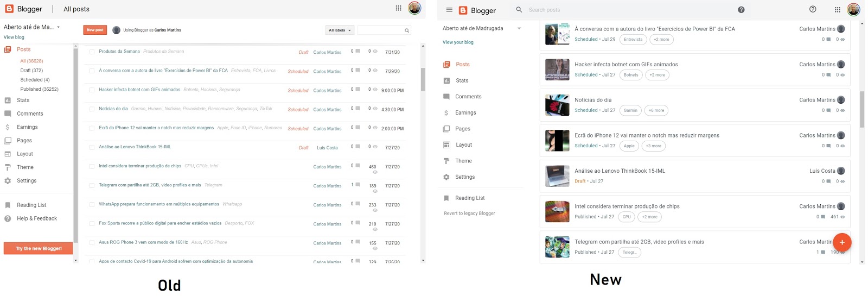The image size is (868, 308).
Task: Click the Entrevista label chip
Action: click(633, 40)
